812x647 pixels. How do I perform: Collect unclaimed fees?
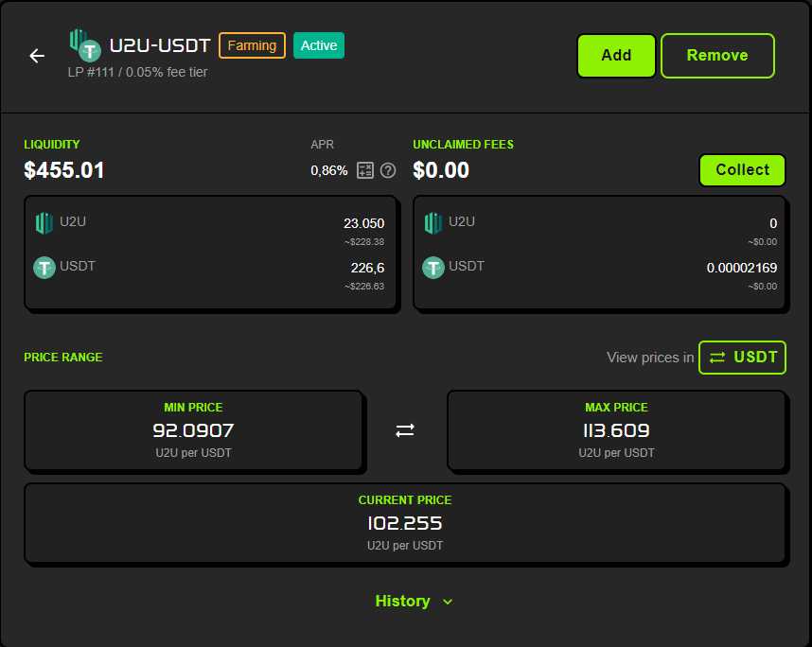[x=742, y=170]
